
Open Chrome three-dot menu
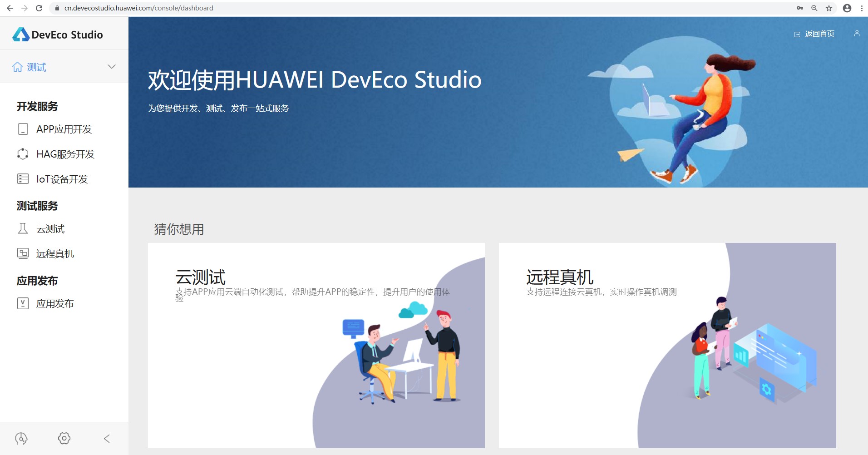[862, 8]
